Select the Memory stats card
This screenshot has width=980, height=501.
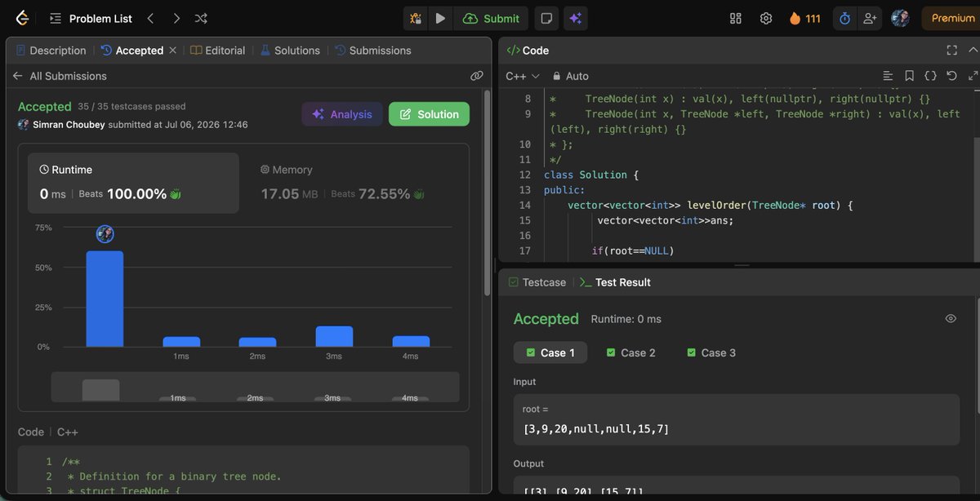pyautogui.click(x=354, y=183)
